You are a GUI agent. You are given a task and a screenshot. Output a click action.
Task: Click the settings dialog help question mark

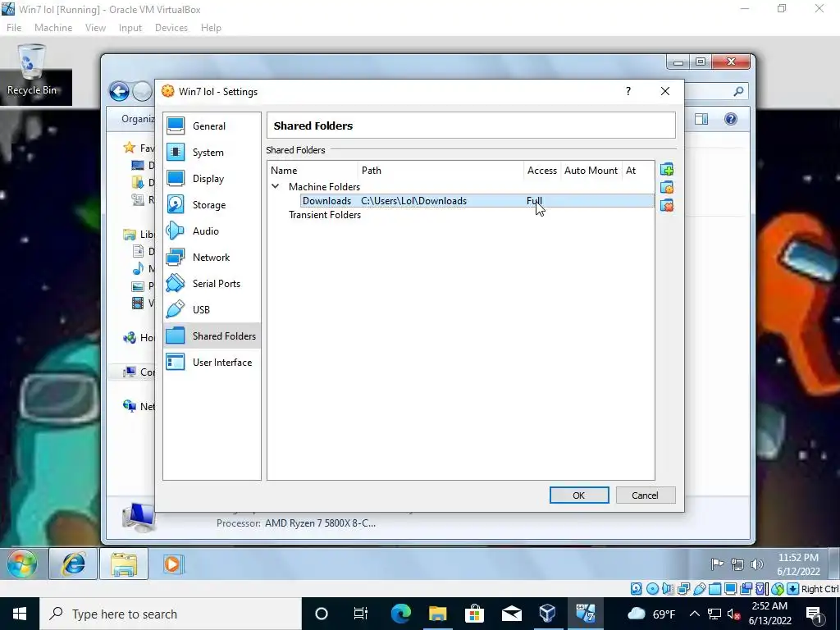tap(628, 91)
